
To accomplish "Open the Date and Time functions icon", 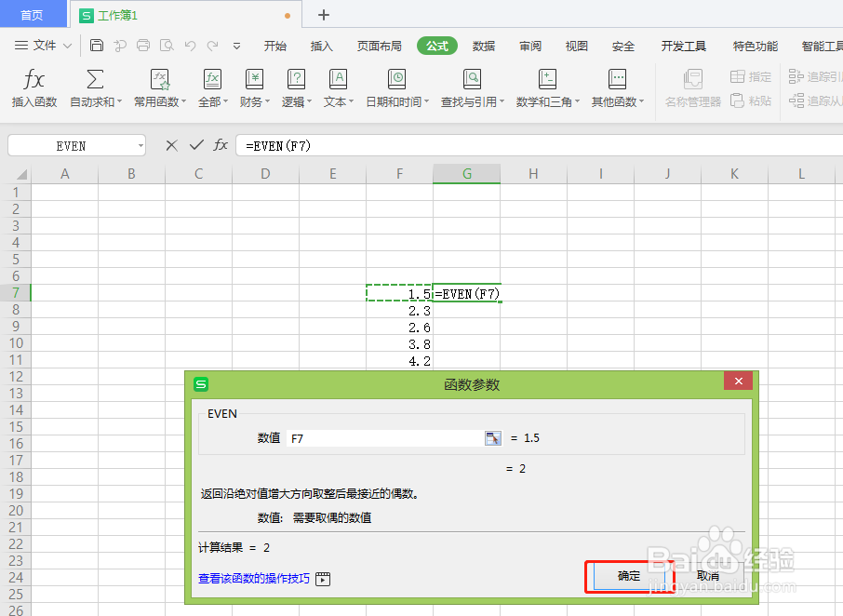I will (396, 79).
